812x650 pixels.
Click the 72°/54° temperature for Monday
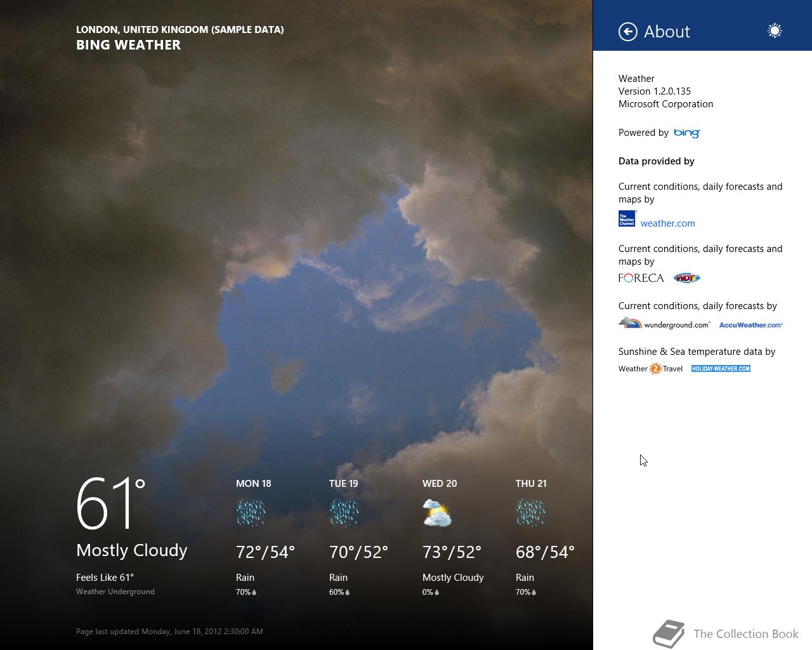pos(265,552)
